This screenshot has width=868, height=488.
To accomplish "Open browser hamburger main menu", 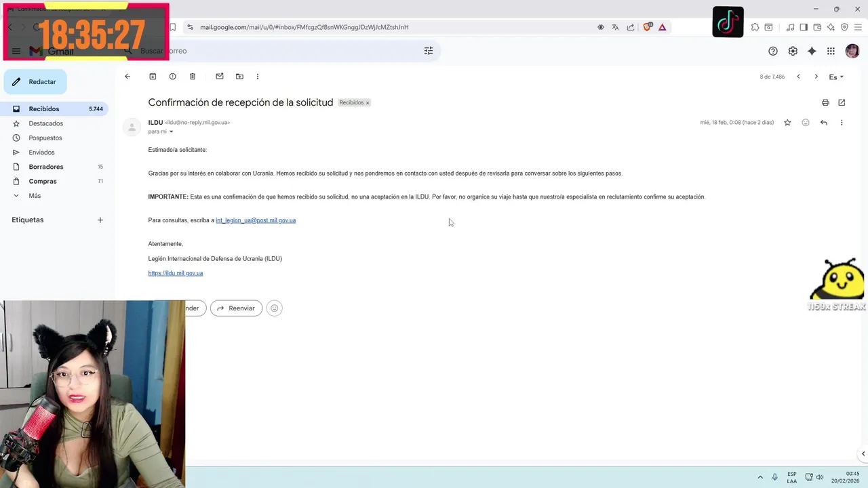I will [x=858, y=27].
